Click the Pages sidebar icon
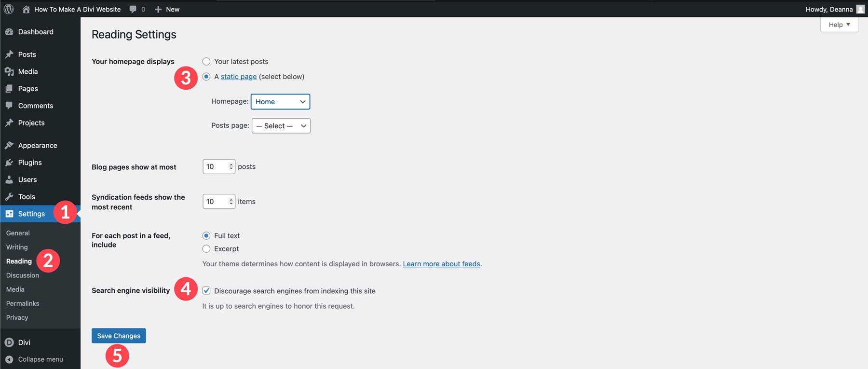The height and width of the screenshot is (369, 868). point(9,89)
